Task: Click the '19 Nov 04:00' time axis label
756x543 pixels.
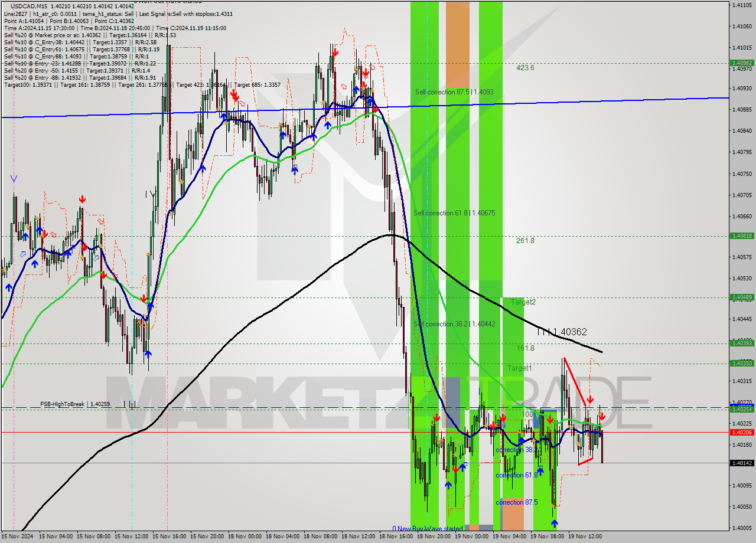Action: click(510, 537)
